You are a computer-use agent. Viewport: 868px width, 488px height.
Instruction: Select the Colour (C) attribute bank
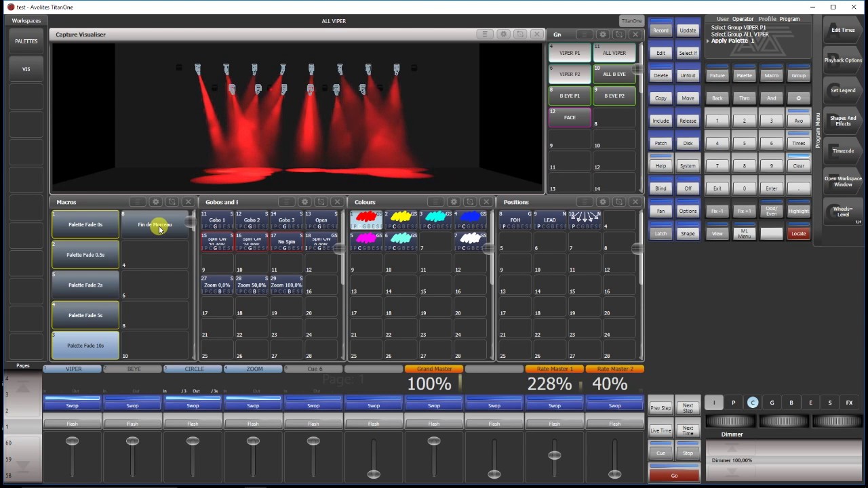752,403
